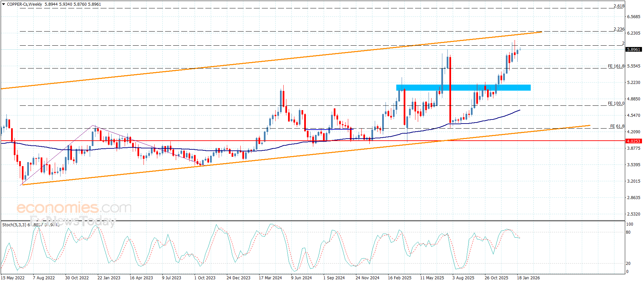Image resolution: width=644 pixels, height=282 pixels.
Task: Click the 4.2090 price axis label
Action: point(634,132)
